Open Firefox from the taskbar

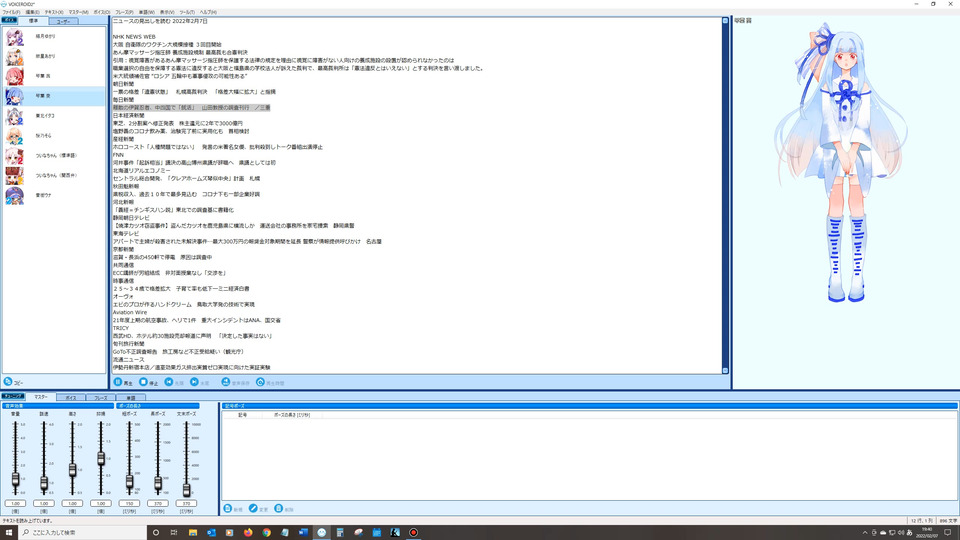coord(248,533)
